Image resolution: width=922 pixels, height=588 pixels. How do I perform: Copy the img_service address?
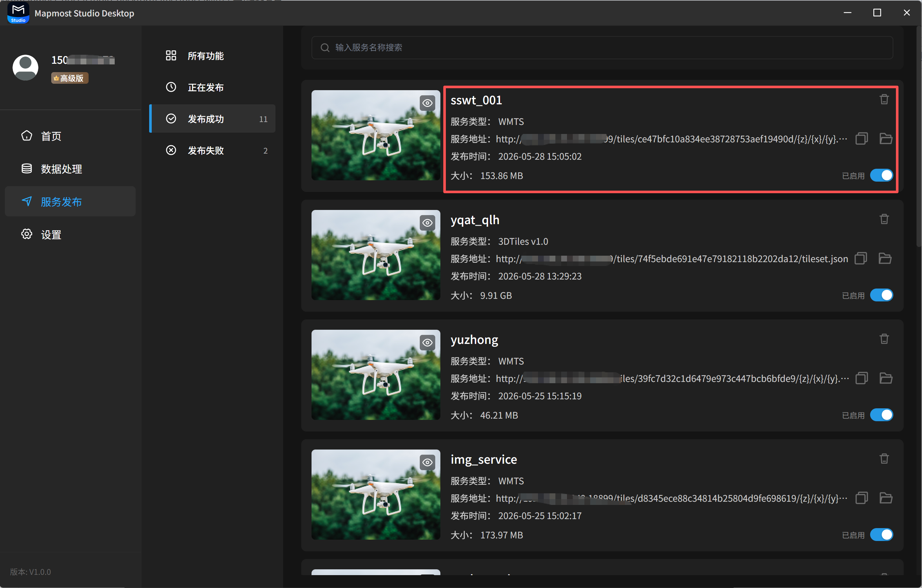(861, 498)
